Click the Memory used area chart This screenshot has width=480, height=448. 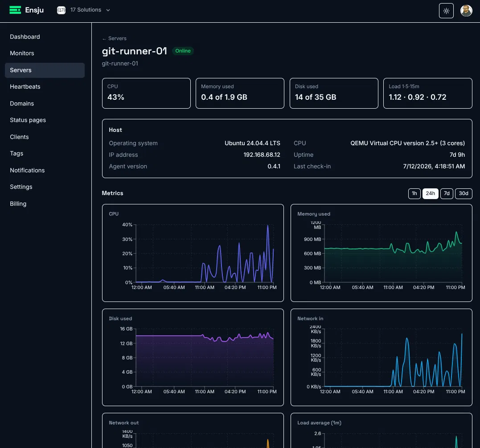393,253
